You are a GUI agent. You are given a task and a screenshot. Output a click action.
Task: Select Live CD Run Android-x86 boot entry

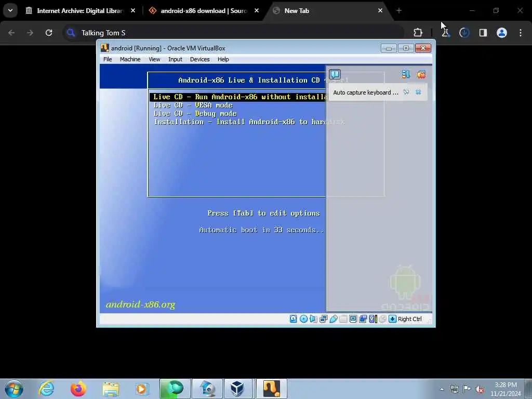tap(237, 97)
